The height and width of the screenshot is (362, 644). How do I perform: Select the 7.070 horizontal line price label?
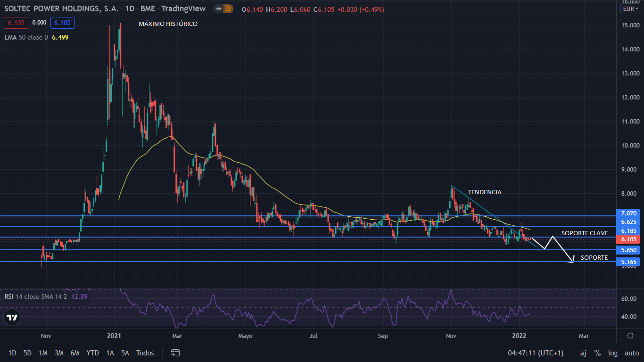click(630, 213)
